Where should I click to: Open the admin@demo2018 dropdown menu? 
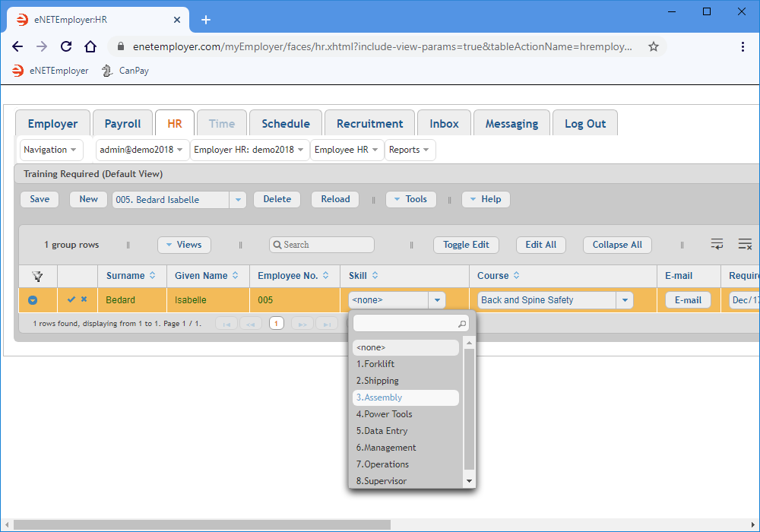(141, 150)
